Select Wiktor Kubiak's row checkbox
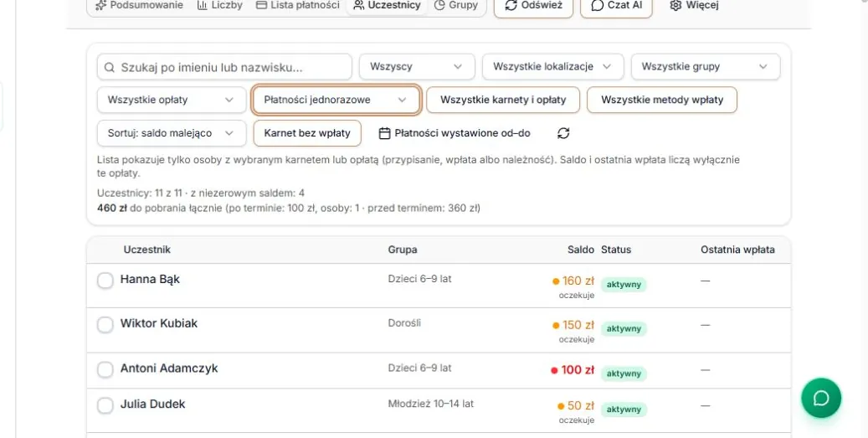868x438 pixels. [105, 324]
